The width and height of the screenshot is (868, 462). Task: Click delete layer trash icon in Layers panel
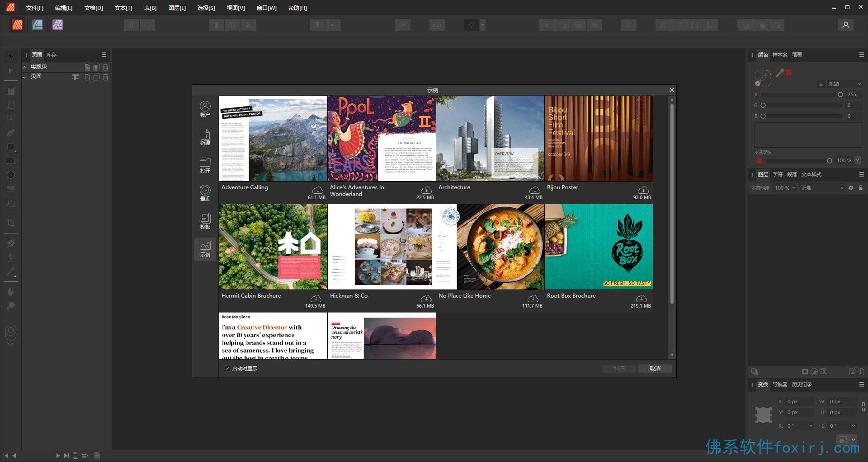click(861, 372)
